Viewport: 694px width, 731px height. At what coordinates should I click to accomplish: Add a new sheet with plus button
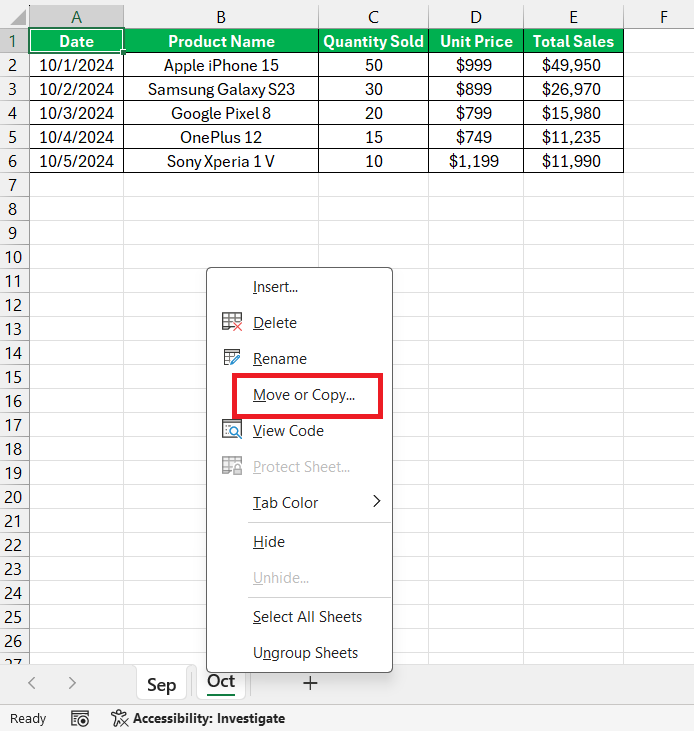pos(310,683)
